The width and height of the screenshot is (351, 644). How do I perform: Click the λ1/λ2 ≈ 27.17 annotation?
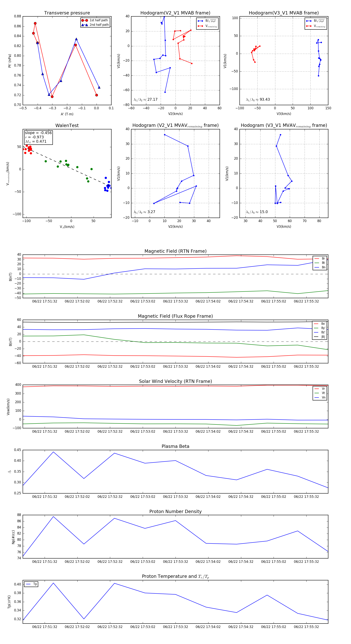pos(146,100)
